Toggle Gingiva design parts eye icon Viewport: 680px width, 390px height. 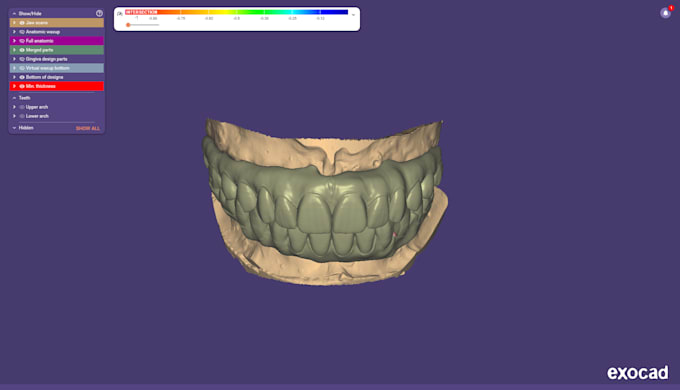point(22,59)
